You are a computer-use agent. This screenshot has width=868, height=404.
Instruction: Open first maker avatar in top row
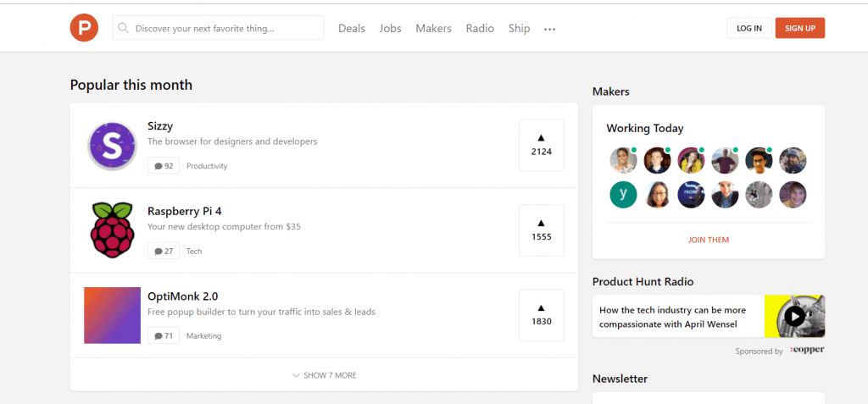click(623, 160)
